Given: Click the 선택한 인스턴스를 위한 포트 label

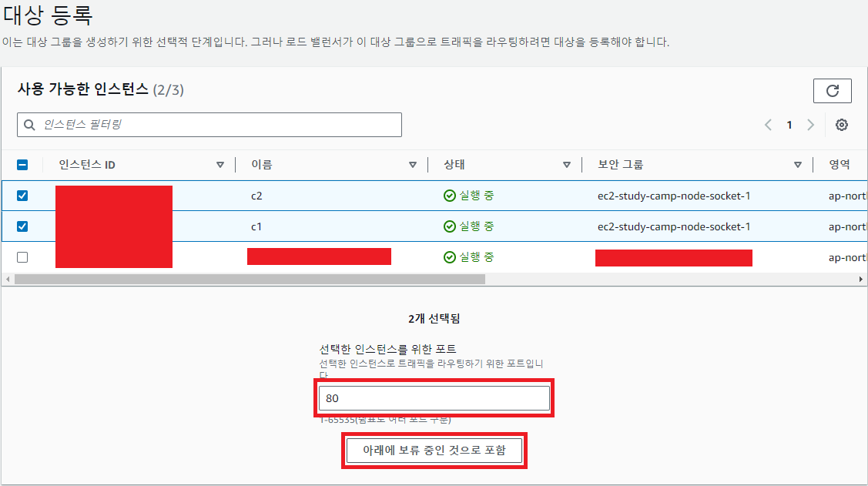Looking at the screenshot, I should (387, 349).
